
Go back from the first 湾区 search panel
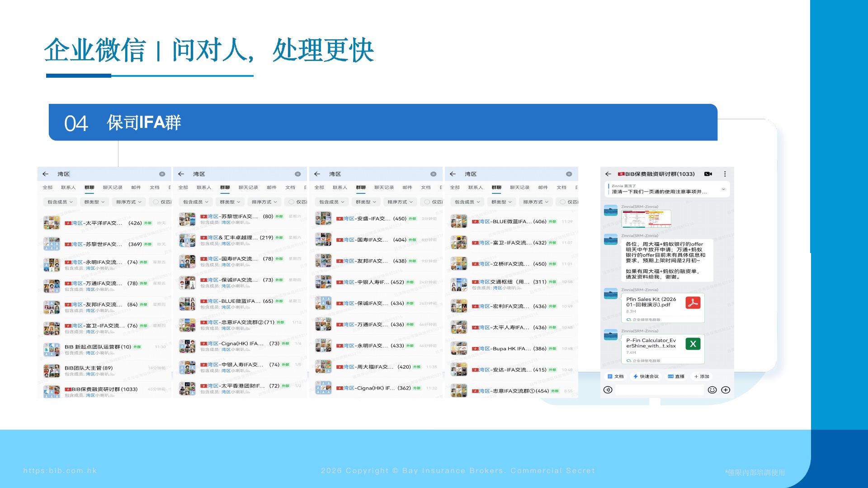(45, 174)
